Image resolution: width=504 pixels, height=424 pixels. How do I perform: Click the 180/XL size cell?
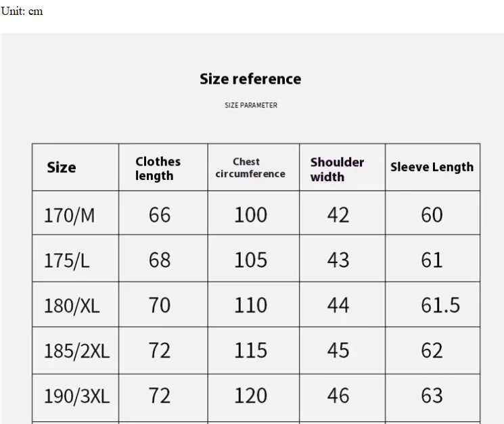coord(72,306)
